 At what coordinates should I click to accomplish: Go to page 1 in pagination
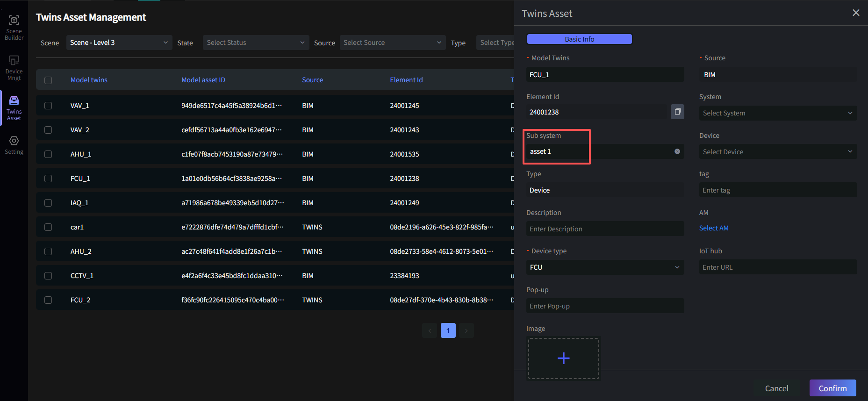[x=448, y=330]
